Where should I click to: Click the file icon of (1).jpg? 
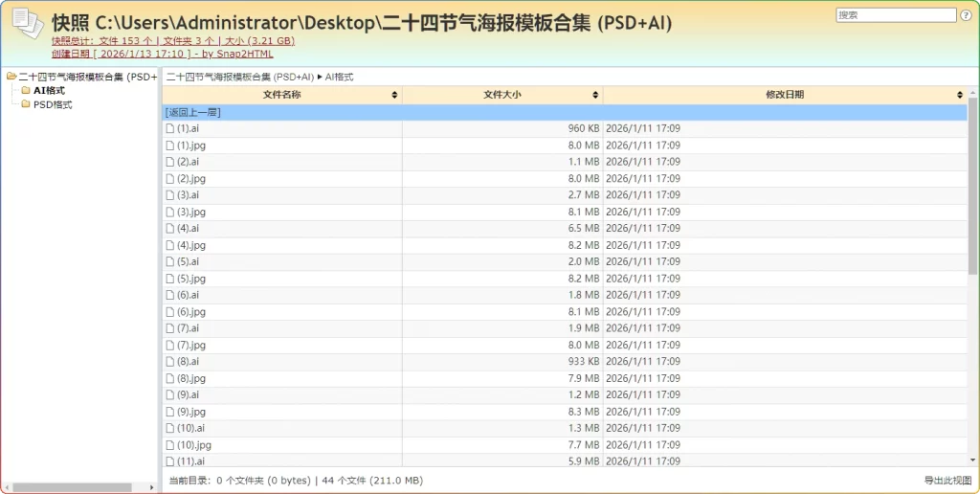click(x=170, y=146)
